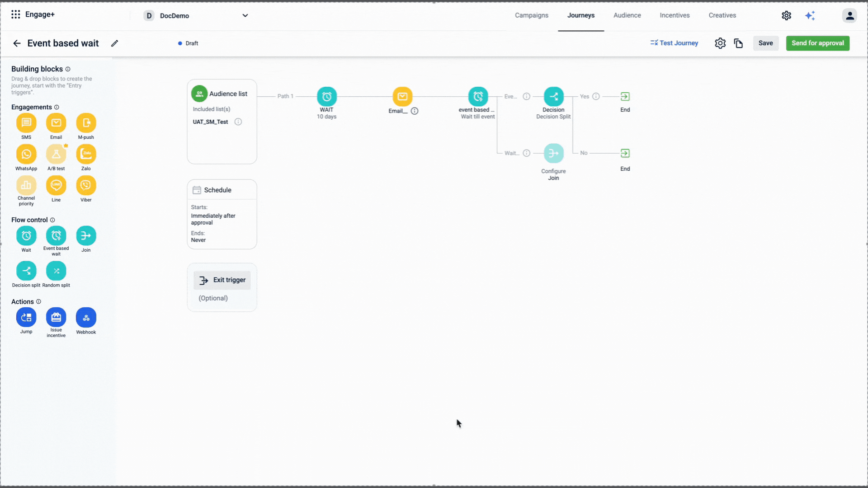Select the Random split flow block
868x488 pixels.
tap(56, 271)
